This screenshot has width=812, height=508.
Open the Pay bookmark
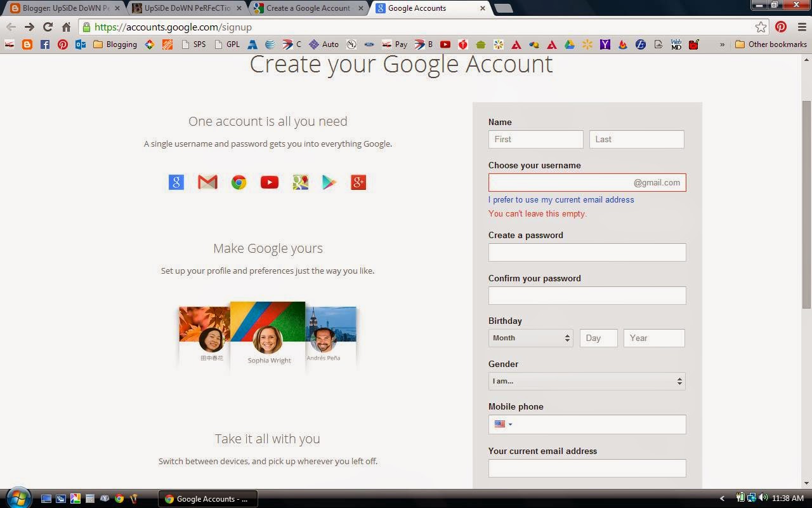[395, 44]
